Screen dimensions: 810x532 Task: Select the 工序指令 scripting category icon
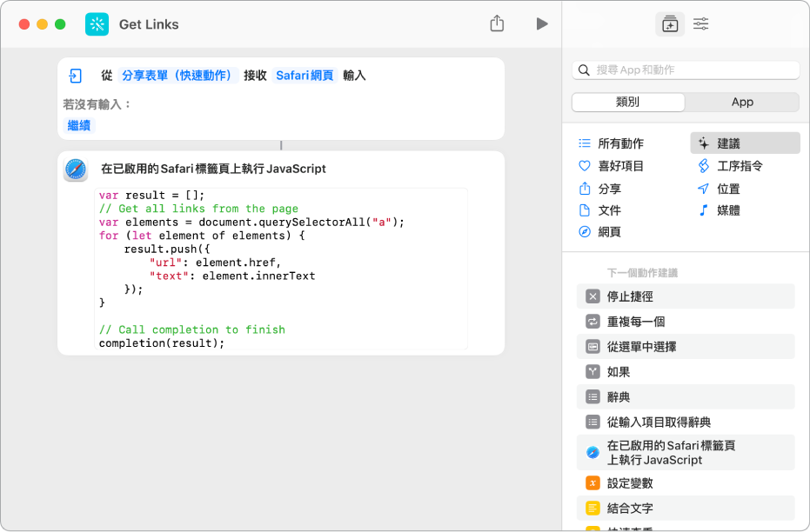pos(702,165)
